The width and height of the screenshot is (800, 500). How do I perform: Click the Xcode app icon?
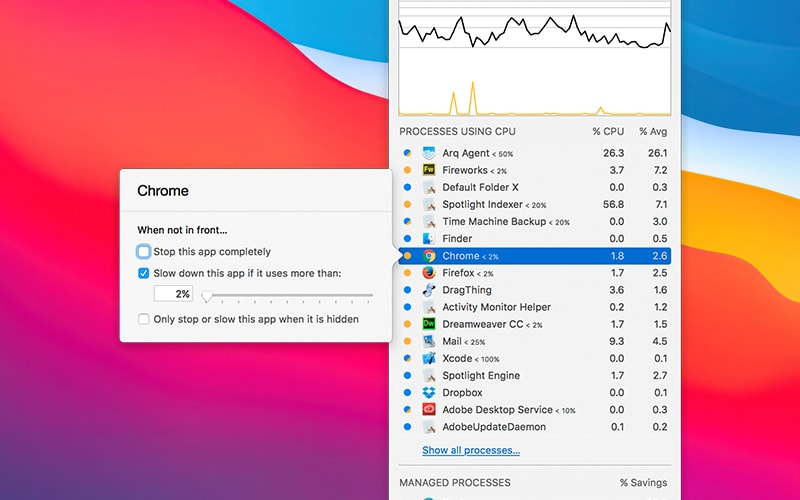pyautogui.click(x=429, y=358)
